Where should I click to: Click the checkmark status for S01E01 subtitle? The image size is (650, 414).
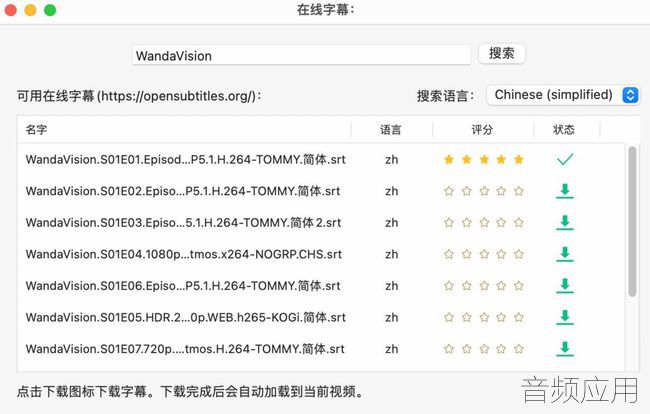point(565,159)
